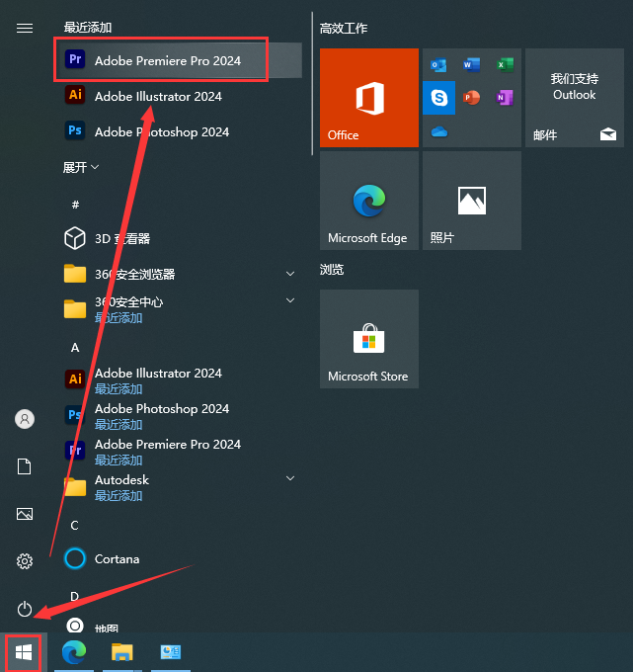Click the Skype icon in Office tile group

(439, 98)
